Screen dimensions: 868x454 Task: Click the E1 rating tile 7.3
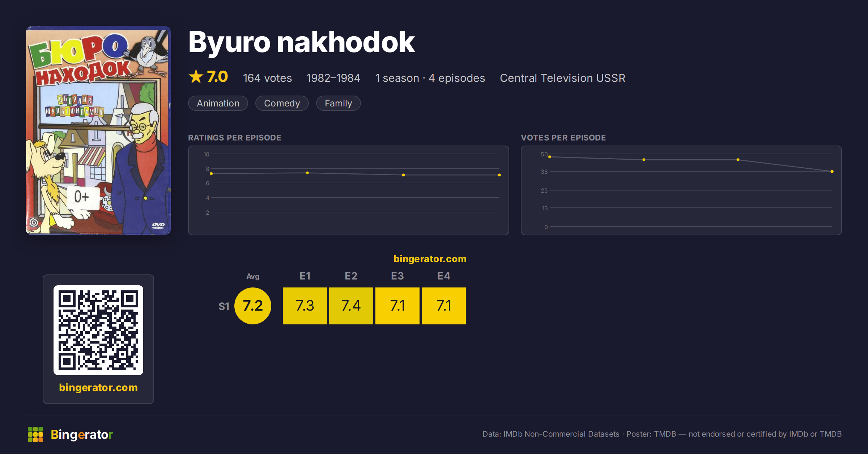pos(305,306)
